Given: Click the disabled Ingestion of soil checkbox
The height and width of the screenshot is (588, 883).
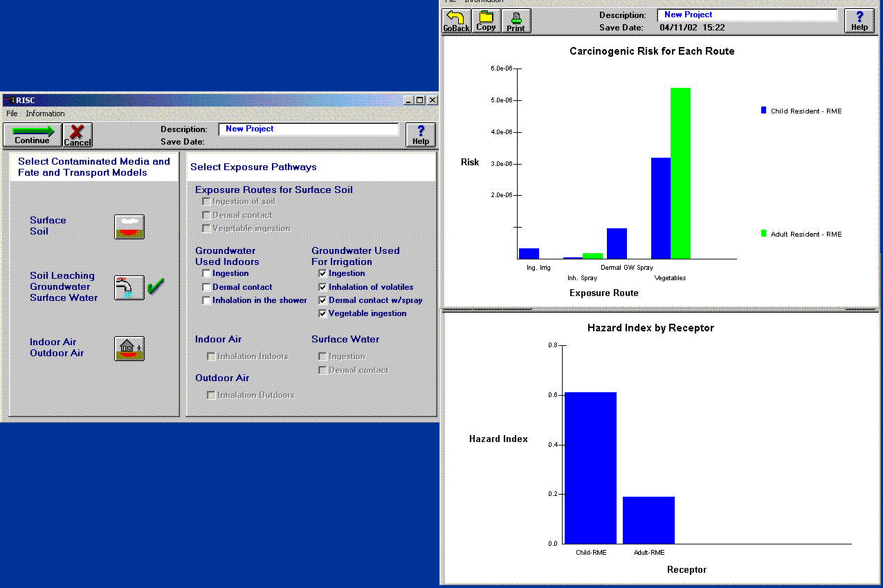Looking at the screenshot, I should (x=206, y=201).
